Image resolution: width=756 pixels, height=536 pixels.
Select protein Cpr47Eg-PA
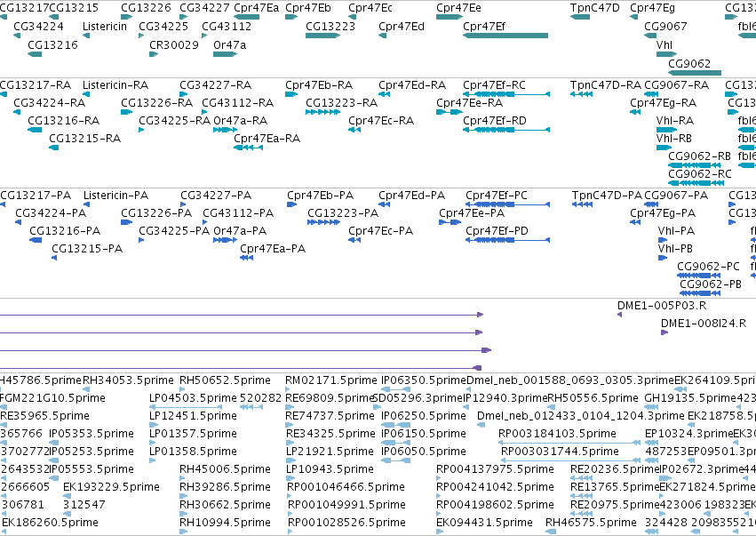coord(635,222)
